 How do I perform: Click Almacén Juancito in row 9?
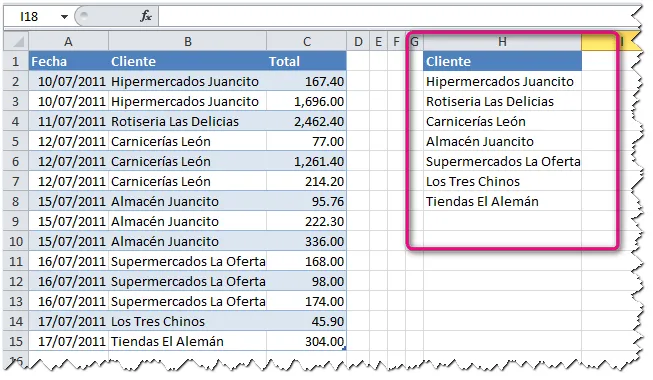click(187, 221)
